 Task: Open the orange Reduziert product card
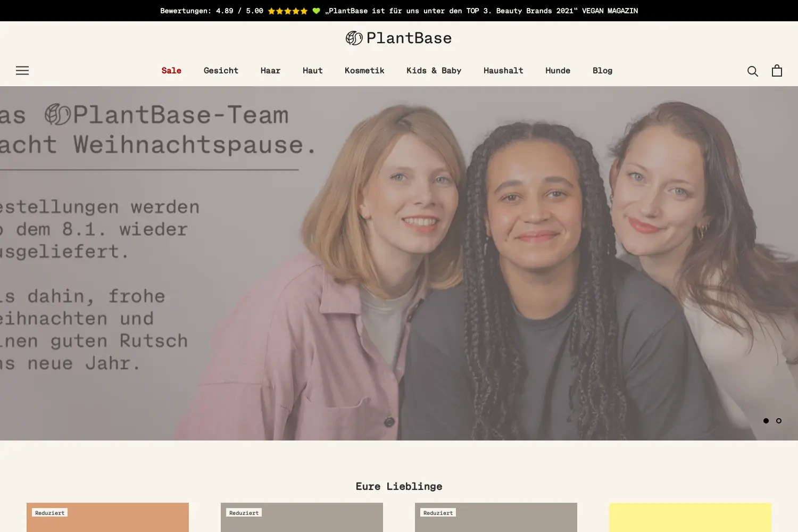click(x=107, y=517)
